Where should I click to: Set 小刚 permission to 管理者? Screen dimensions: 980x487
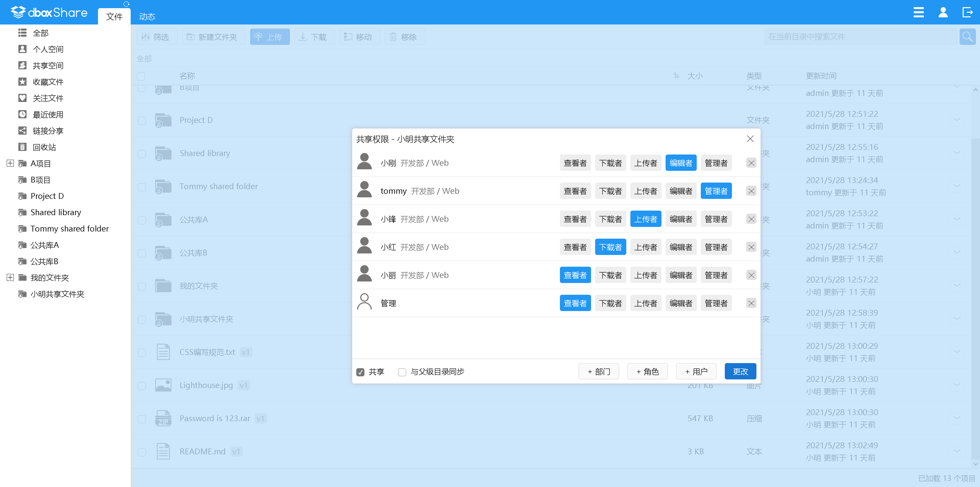tap(716, 163)
